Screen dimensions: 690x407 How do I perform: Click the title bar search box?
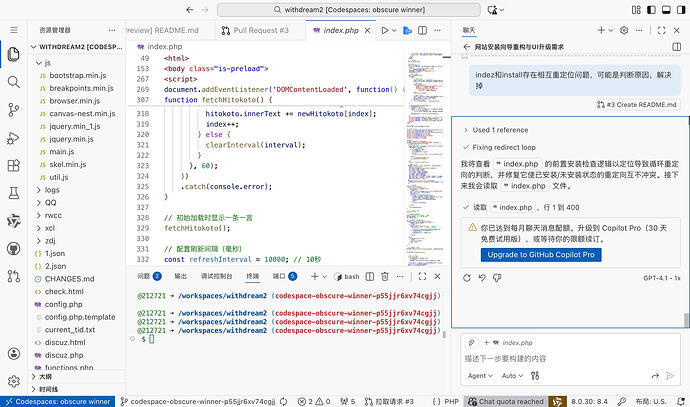[349, 10]
